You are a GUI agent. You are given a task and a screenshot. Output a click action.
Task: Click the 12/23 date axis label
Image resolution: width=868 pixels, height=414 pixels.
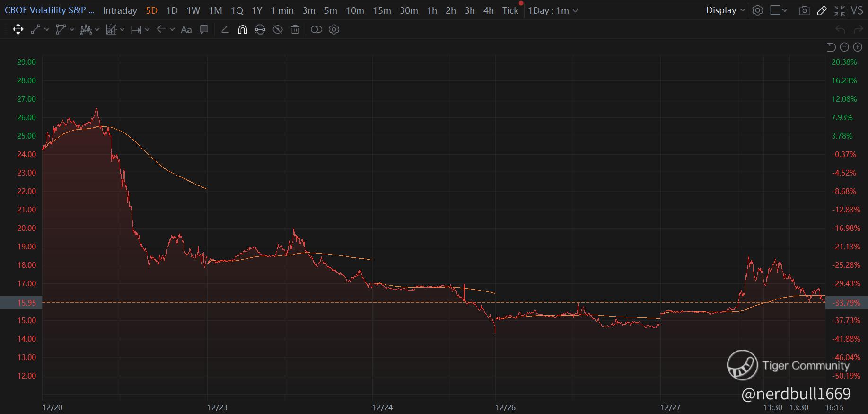(x=218, y=407)
